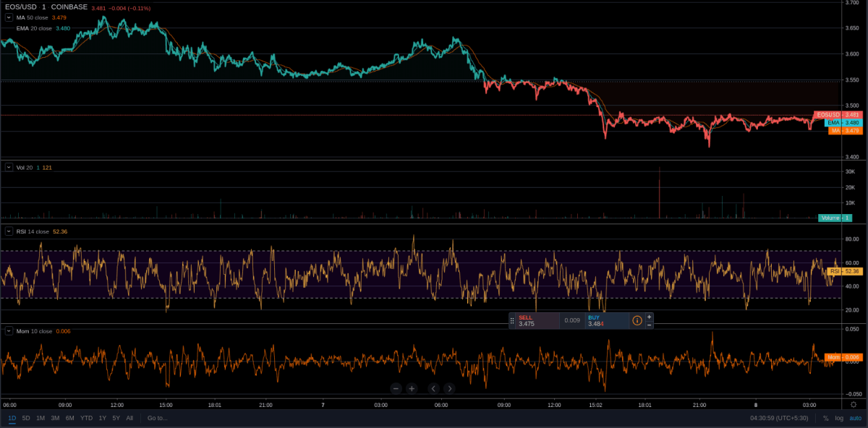Toggle percent scale mode
The height and width of the screenshot is (428, 868).
tap(825, 418)
